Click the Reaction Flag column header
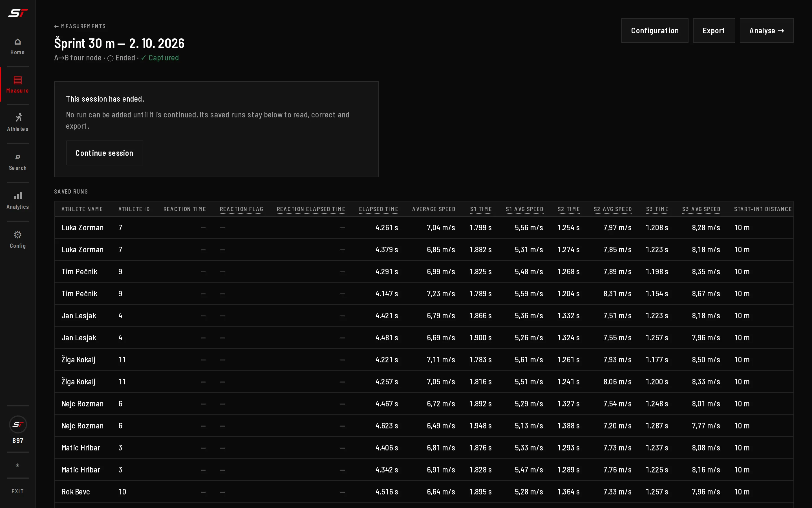812x508 pixels. pyautogui.click(x=241, y=209)
